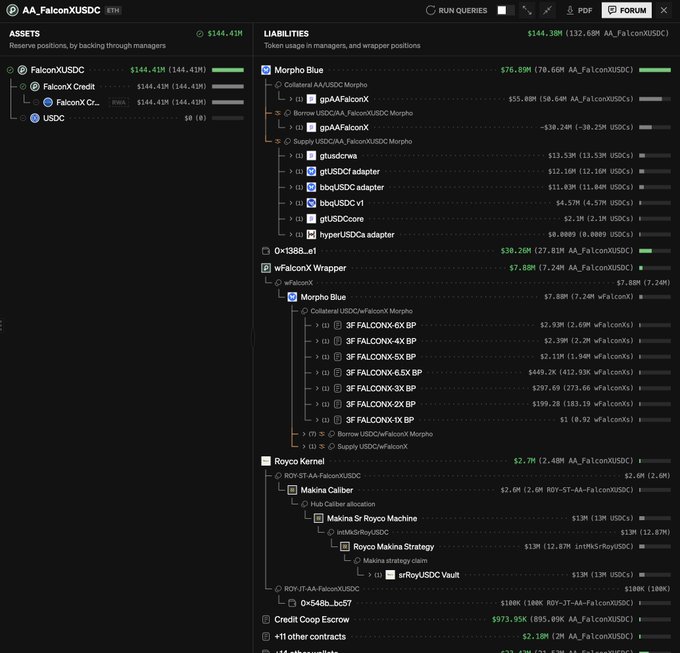Image resolution: width=680 pixels, height=653 pixels.
Task: Click the USDC coin icon in Assets
Action: pyautogui.click(x=35, y=118)
